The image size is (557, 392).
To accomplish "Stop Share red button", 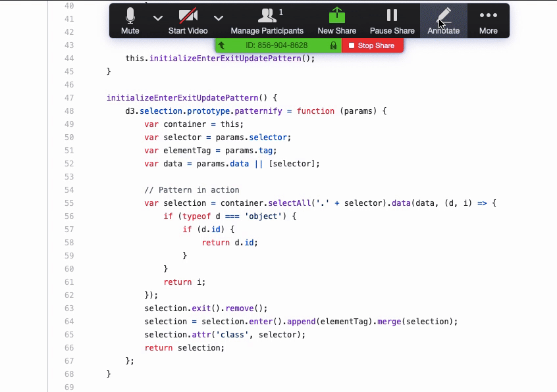I will 372,45.
